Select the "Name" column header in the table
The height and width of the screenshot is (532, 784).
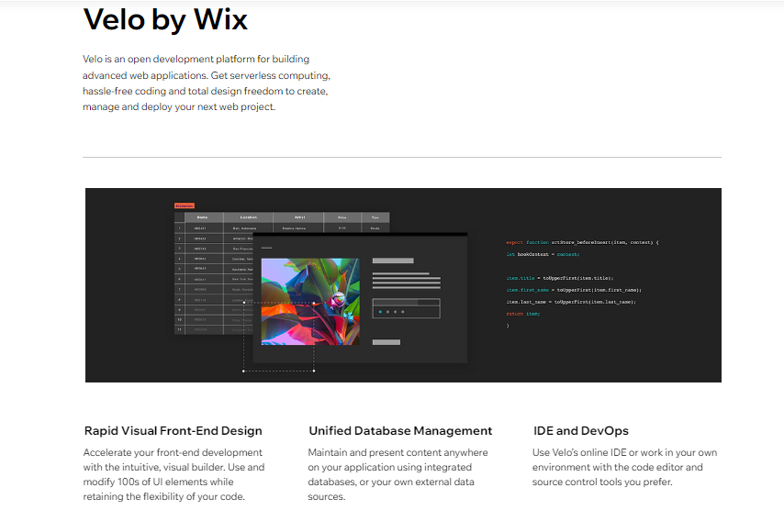[x=202, y=217]
